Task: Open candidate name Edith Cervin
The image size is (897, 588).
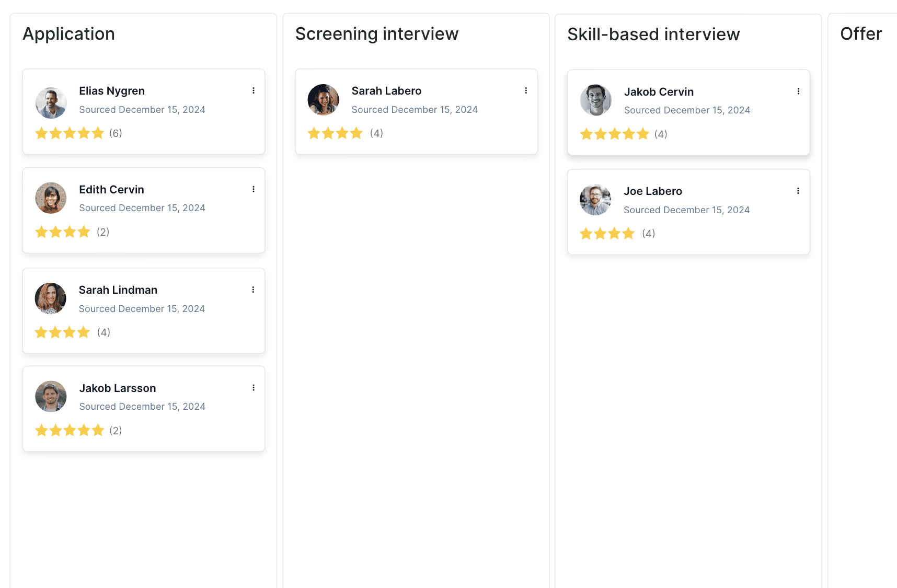Action: tap(111, 190)
